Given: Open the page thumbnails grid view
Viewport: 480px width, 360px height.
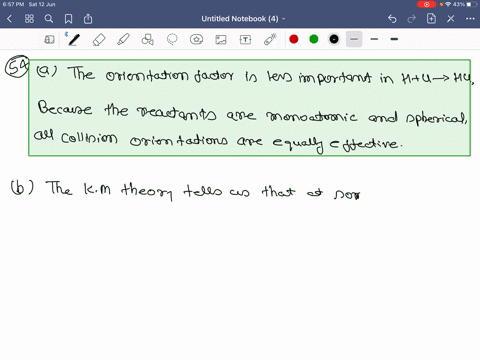Looking at the screenshot, I should pyautogui.click(x=29, y=19).
